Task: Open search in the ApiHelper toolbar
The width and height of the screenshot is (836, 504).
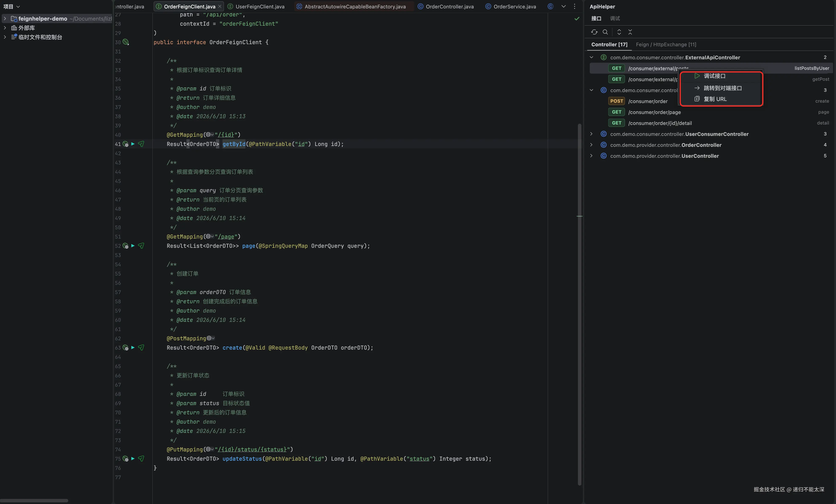Action: (x=605, y=32)
